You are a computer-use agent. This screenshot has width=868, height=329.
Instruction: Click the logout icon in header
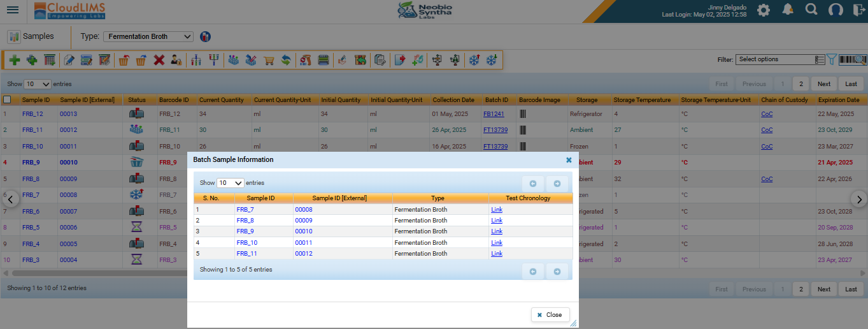(x=858, y=10)
